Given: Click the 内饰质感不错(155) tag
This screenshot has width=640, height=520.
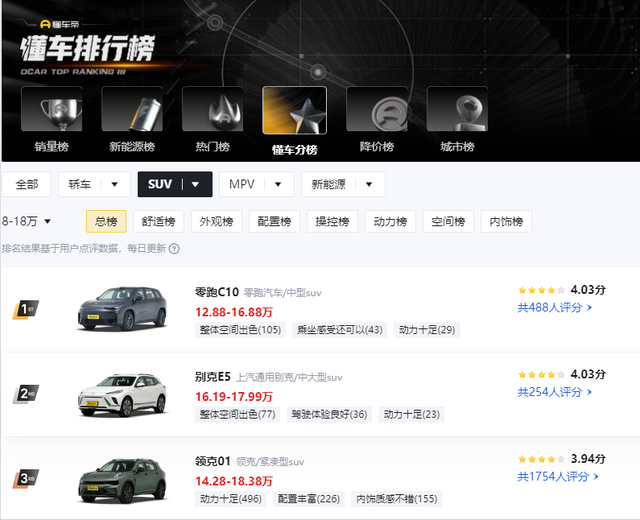Looking at the screenshot, I should 397,499.
